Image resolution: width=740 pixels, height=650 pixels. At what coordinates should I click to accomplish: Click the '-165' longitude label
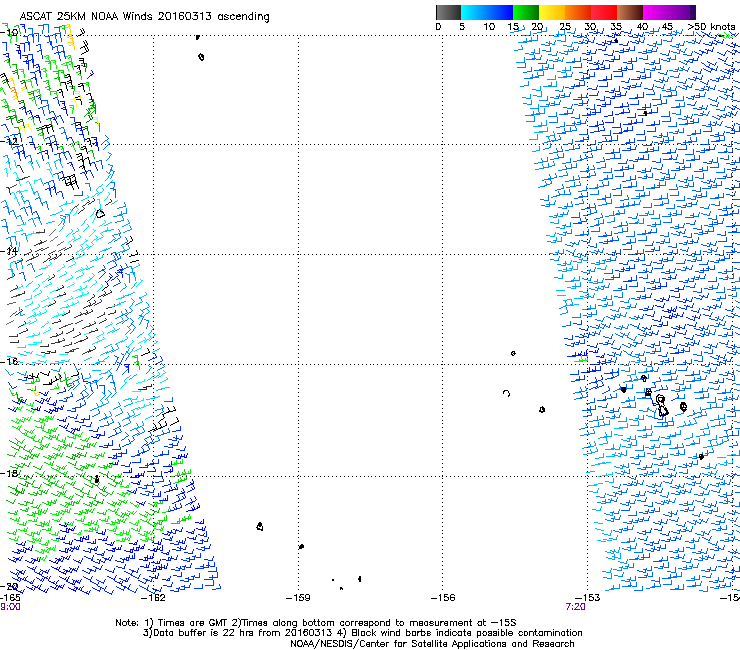[10, 598]
